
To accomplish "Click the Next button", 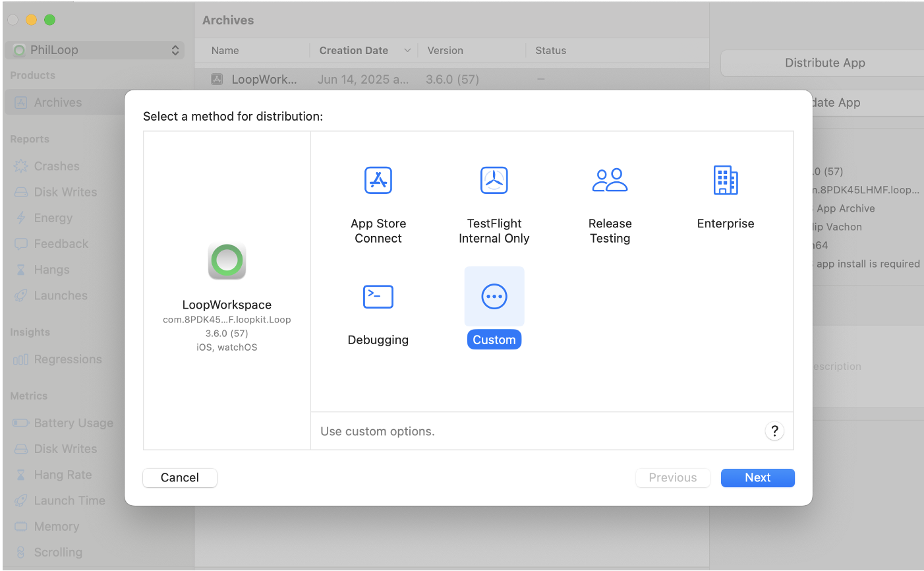I will 758,478.
